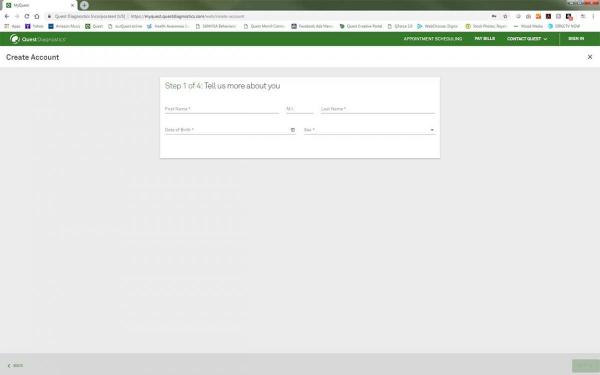Open the WebDriver bookmark
Screen dimensions: 600x375
437,26
